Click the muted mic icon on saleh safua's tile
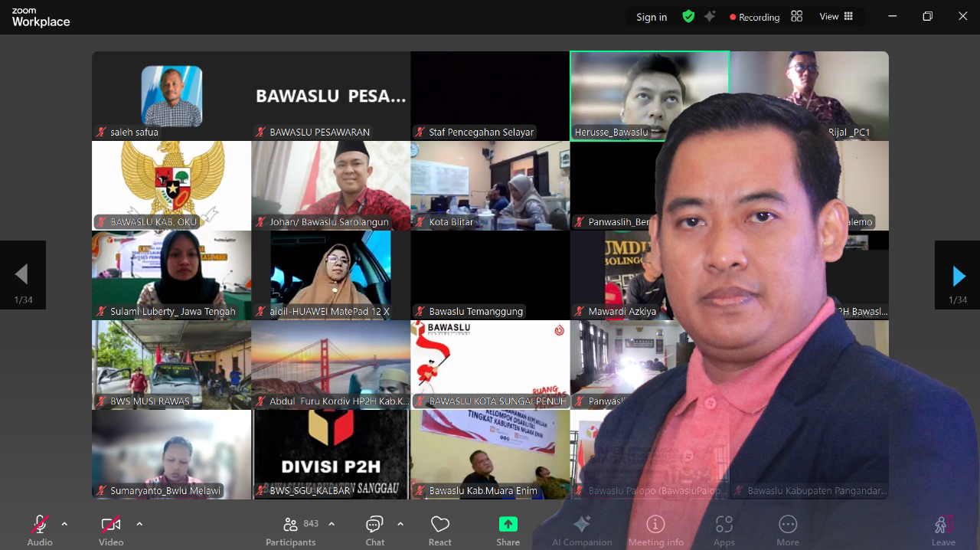980x550 pixels. point(100,132)
